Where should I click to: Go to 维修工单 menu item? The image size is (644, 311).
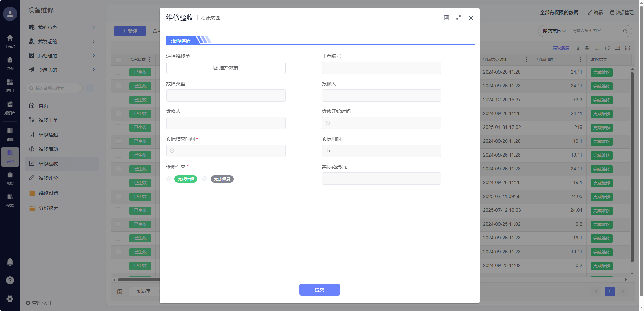click(48, 120)
